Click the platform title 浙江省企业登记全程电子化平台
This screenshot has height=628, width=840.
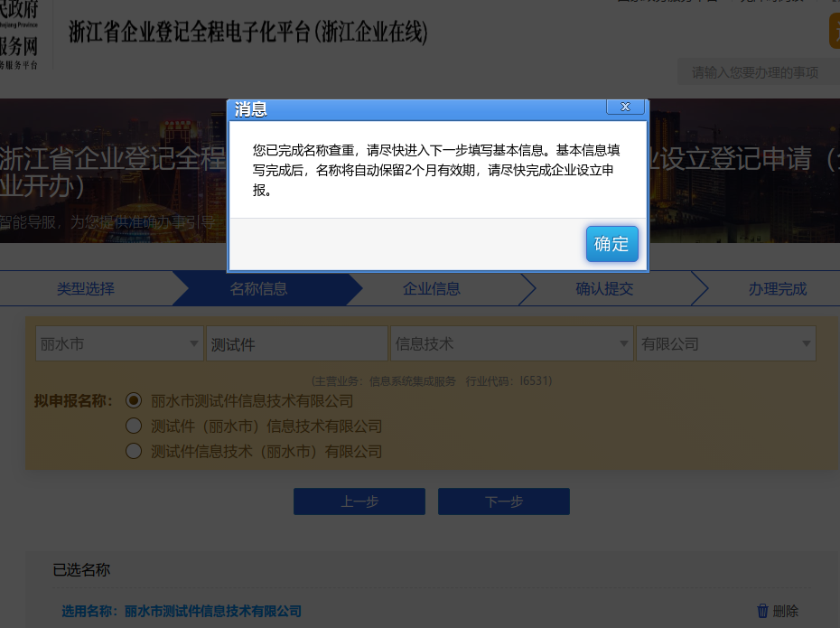point(248,32)
